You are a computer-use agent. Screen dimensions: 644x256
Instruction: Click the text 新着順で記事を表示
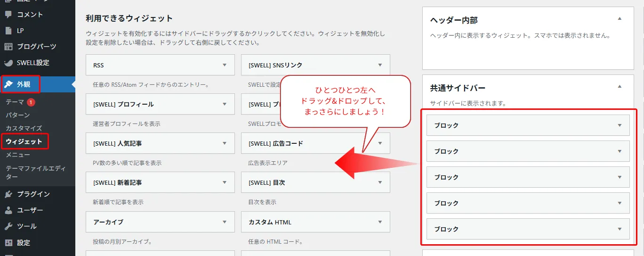pyautogui.click(x=118, y=202)
